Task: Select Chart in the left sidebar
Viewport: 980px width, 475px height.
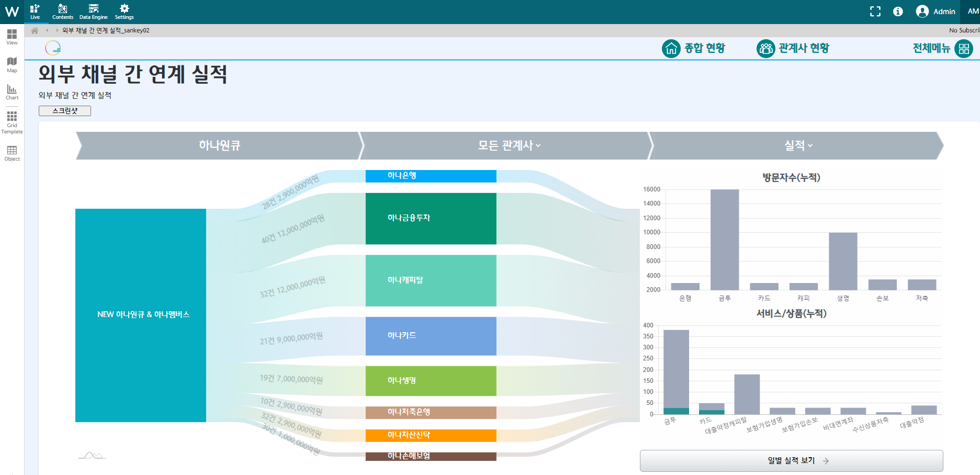Action: pyautogui.click(x=12, y=92)
